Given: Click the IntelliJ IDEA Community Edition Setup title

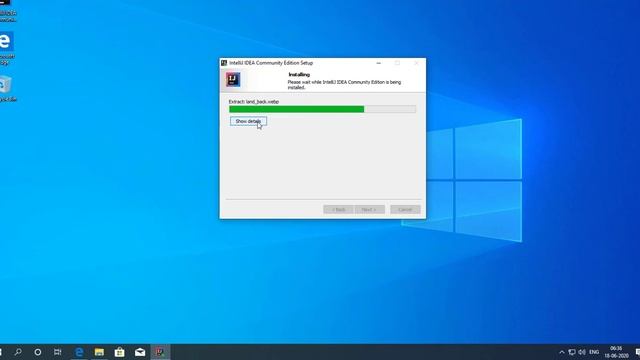Looking at the screenshot, I should 271,63.
